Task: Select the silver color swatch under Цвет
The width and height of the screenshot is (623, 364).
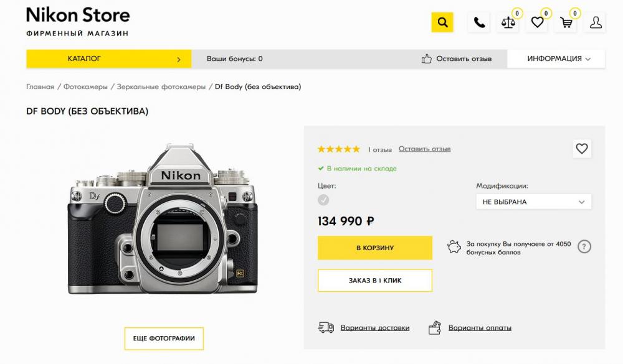Action: [x=323, y=200]
